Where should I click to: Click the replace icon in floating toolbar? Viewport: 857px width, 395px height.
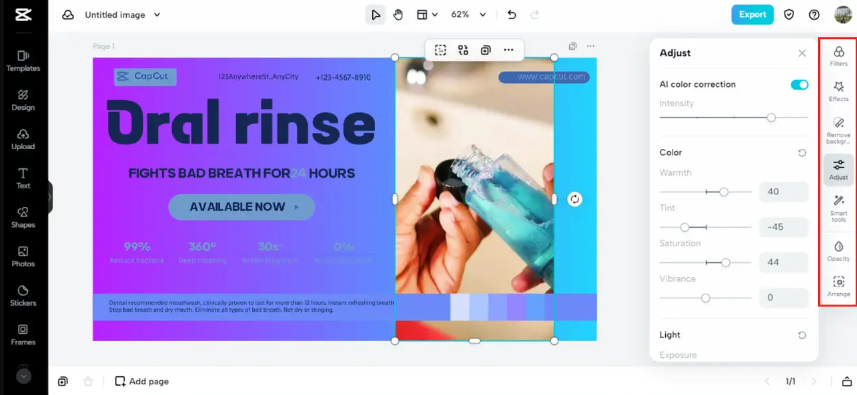click(x=463, y=50)
